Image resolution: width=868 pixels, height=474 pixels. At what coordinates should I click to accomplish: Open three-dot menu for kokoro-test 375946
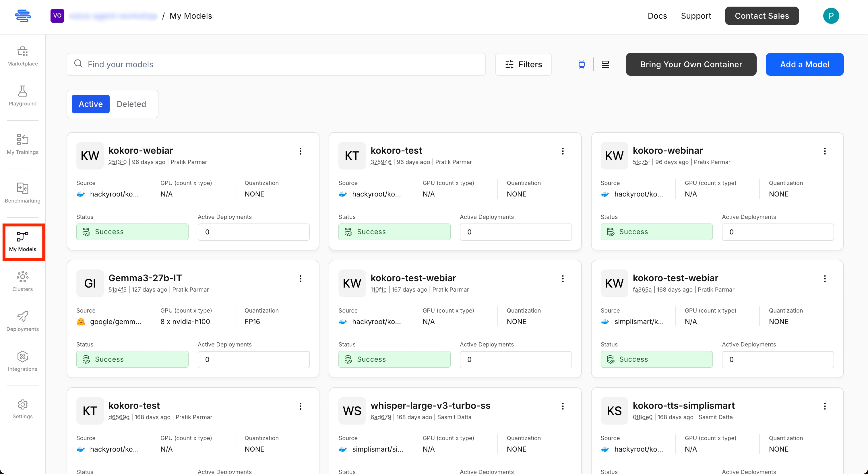click(563, 151)
